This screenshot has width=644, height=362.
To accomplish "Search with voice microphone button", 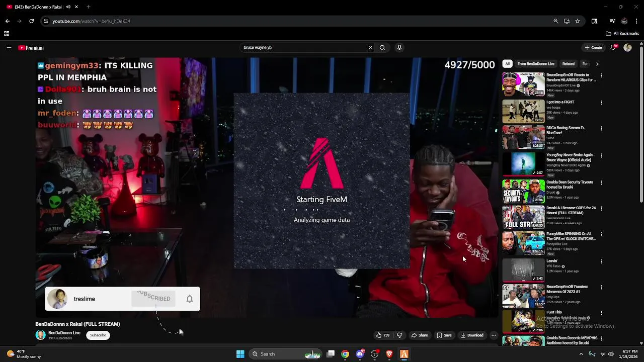I will click(399, 48).
